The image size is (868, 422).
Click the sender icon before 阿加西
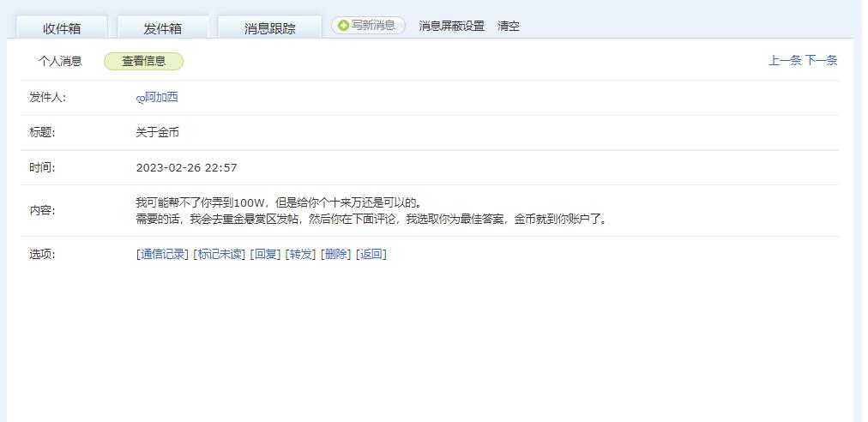click(140, 99)
